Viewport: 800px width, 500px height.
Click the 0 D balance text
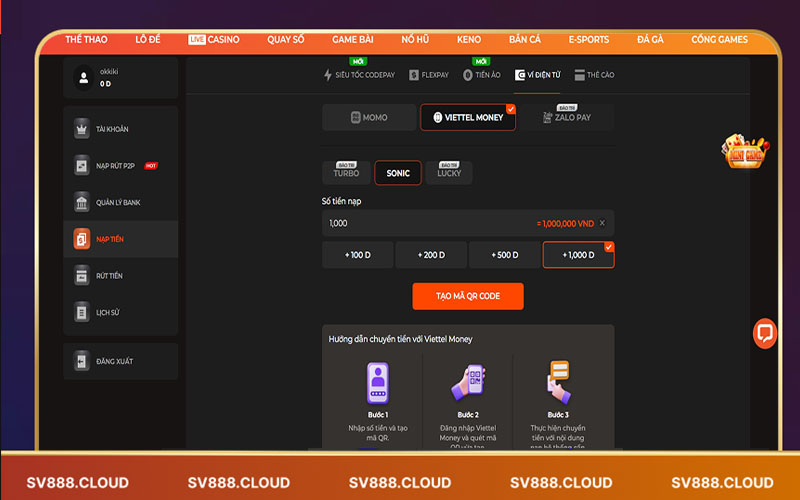point(105,84)
